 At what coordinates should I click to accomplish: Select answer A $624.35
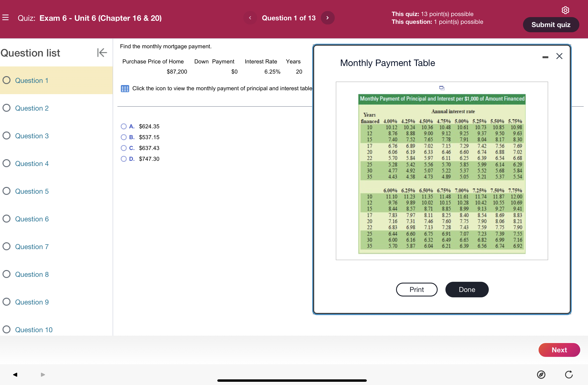point(123,126)
